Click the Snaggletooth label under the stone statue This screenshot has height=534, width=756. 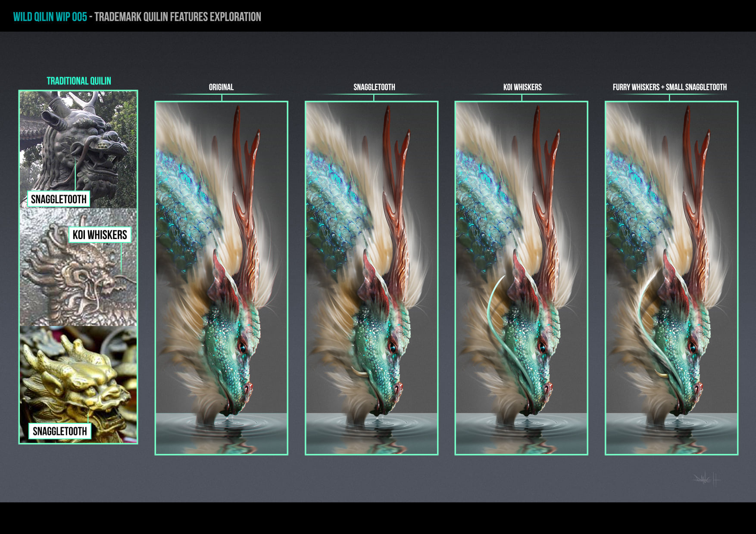[x=59, y=199]
